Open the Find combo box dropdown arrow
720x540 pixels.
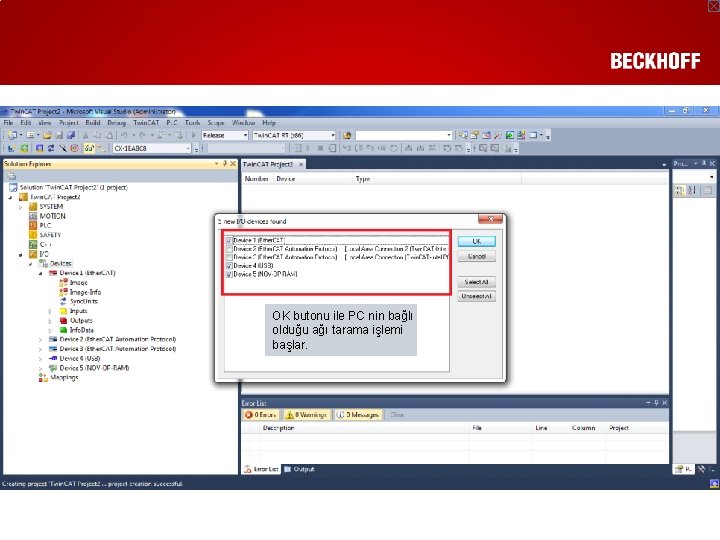click(x=449, y=135)
